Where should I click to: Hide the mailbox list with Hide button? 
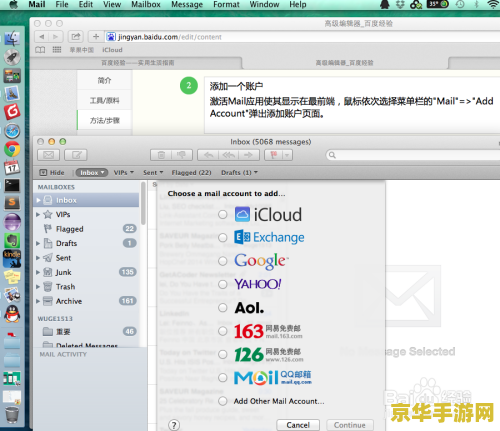[x=52, y=173]
